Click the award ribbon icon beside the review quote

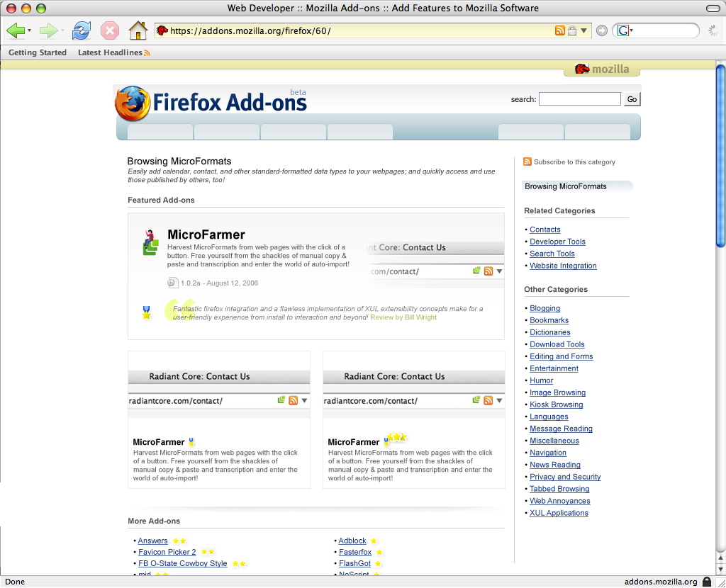[x=147, y=312]
